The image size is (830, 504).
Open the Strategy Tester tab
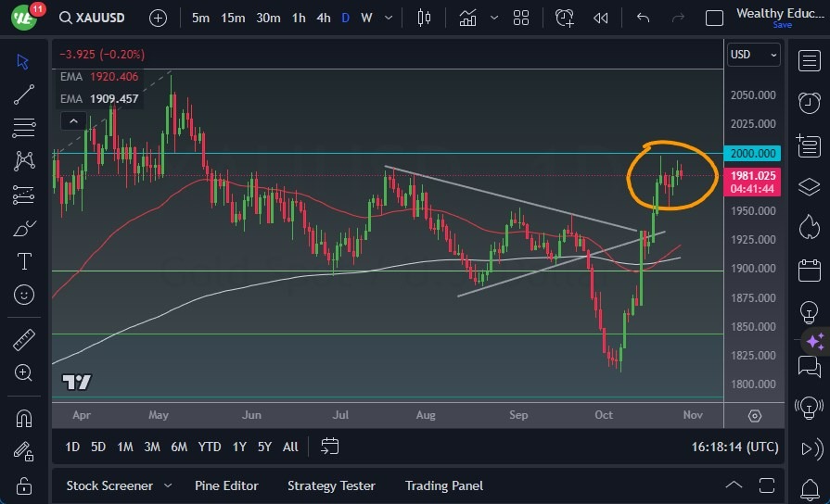click(331, 485)
